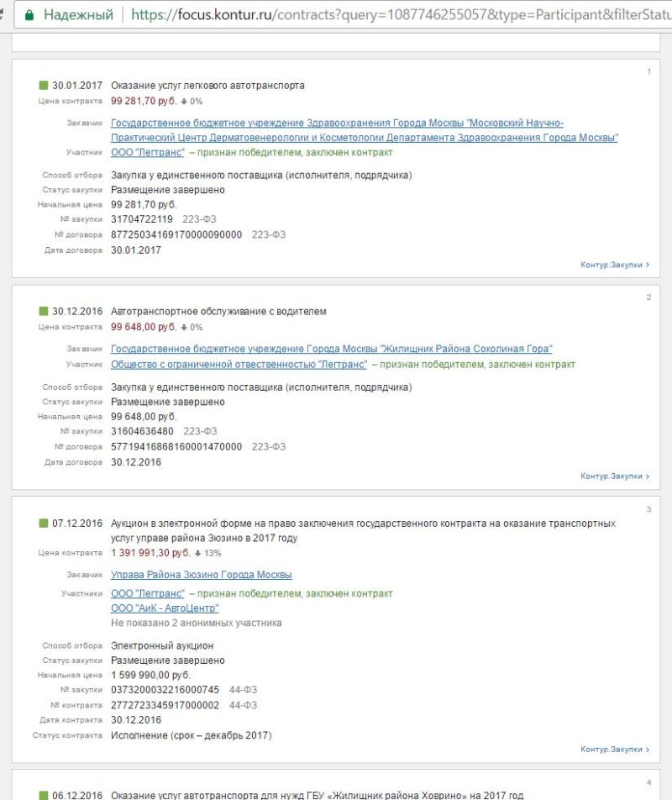
Task: Open ООО "АиК - АвтоЦентр" participant link
Action: (x=165, y=608)
